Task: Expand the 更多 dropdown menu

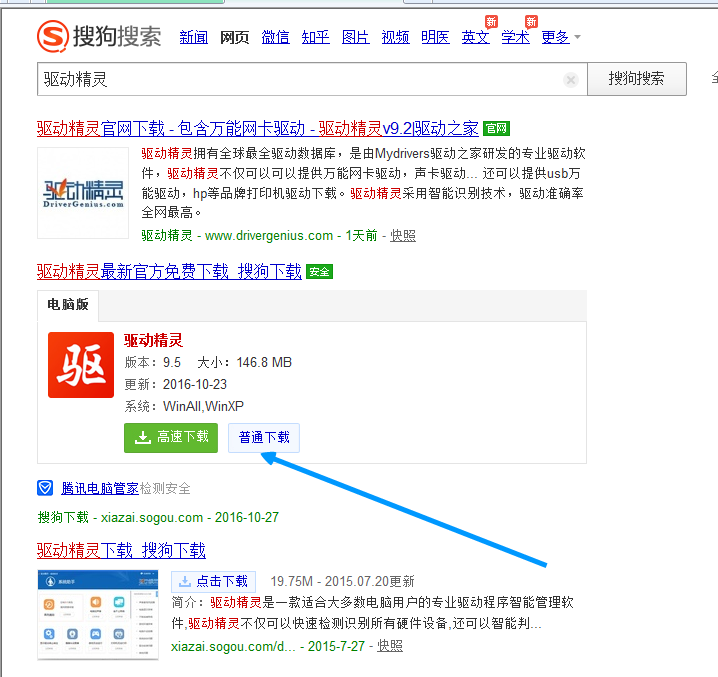Action: click(560, 37)
